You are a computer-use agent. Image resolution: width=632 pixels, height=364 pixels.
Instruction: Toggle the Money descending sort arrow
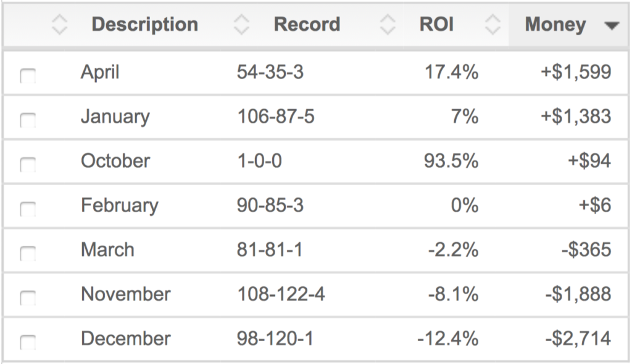click(612, 26)
